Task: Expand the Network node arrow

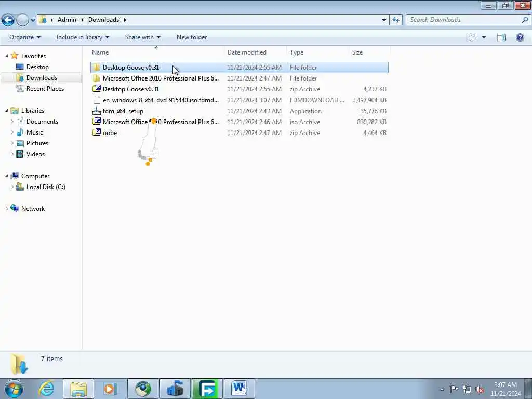Action: 6,209
